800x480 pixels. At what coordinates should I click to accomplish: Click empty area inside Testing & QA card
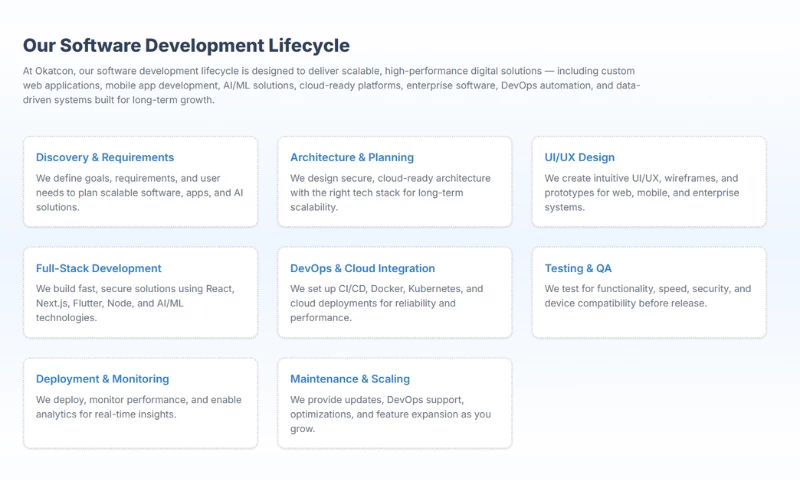pyautogui.click(x=649, y=323)
